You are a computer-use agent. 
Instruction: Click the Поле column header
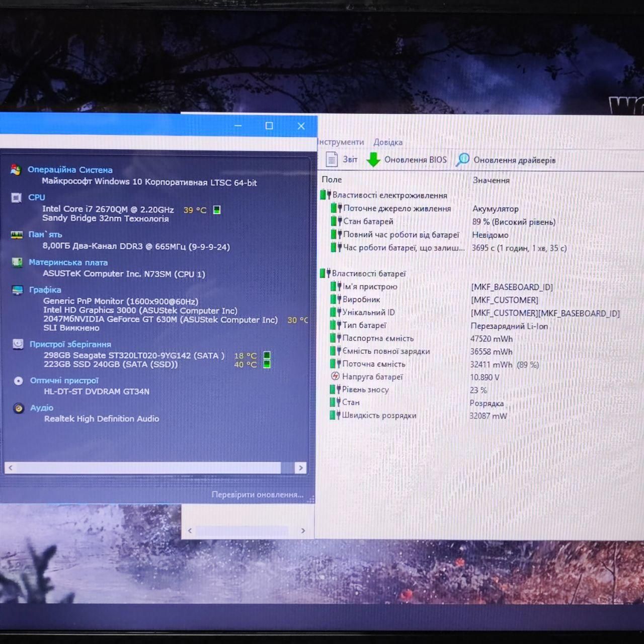332,180
